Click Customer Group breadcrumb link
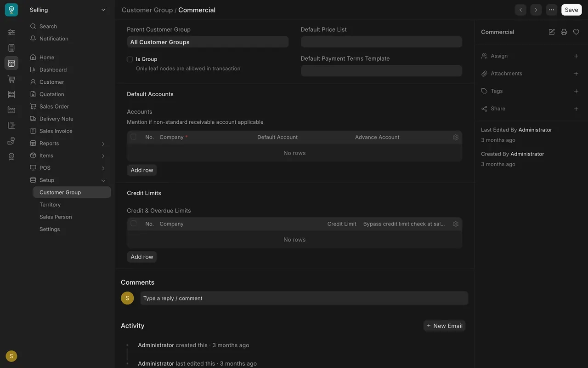The width and height of the screenshot is (588, 368). tap(147, 10)
